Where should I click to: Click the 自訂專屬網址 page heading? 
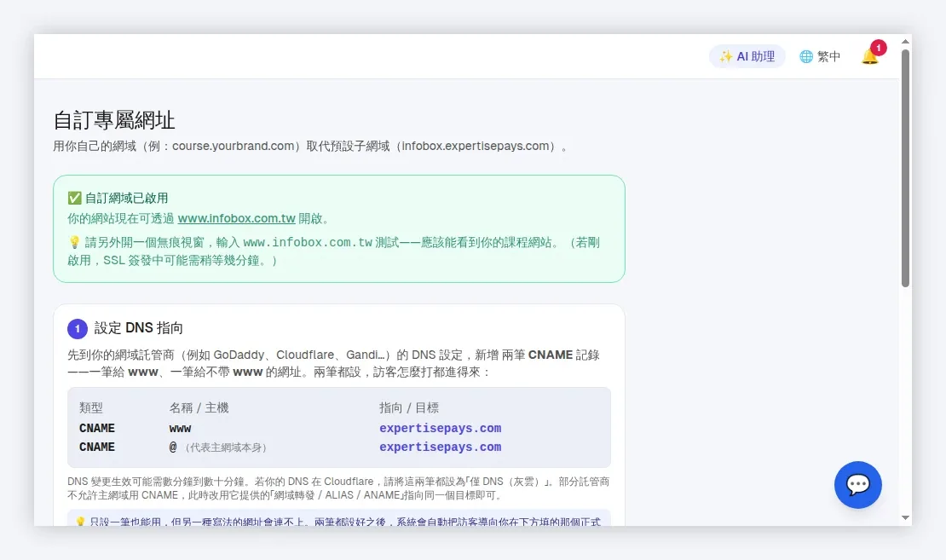click(x=114, y=120)
